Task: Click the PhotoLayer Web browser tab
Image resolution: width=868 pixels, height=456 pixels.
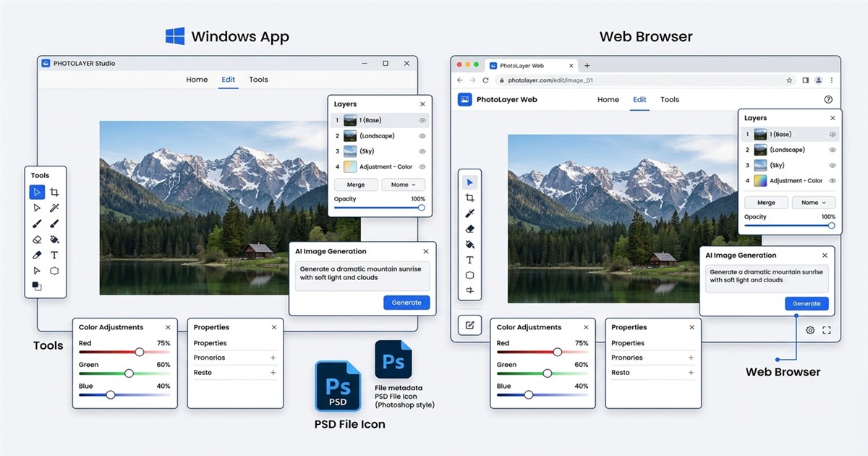Action: (x=531, y=65)
